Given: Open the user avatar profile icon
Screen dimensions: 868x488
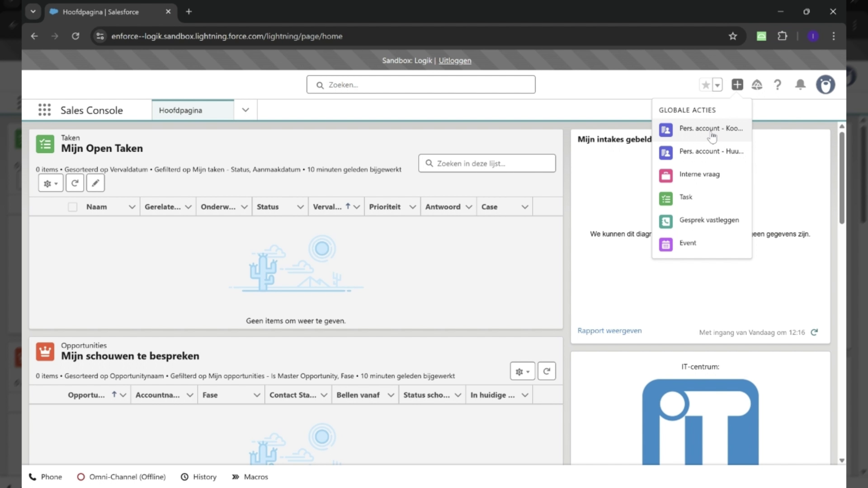Looking at the screenshot, I should 826,84.
